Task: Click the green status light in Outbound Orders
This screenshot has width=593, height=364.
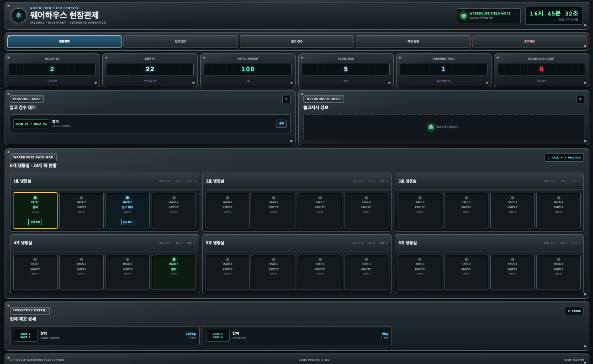Action: [431, 127]
